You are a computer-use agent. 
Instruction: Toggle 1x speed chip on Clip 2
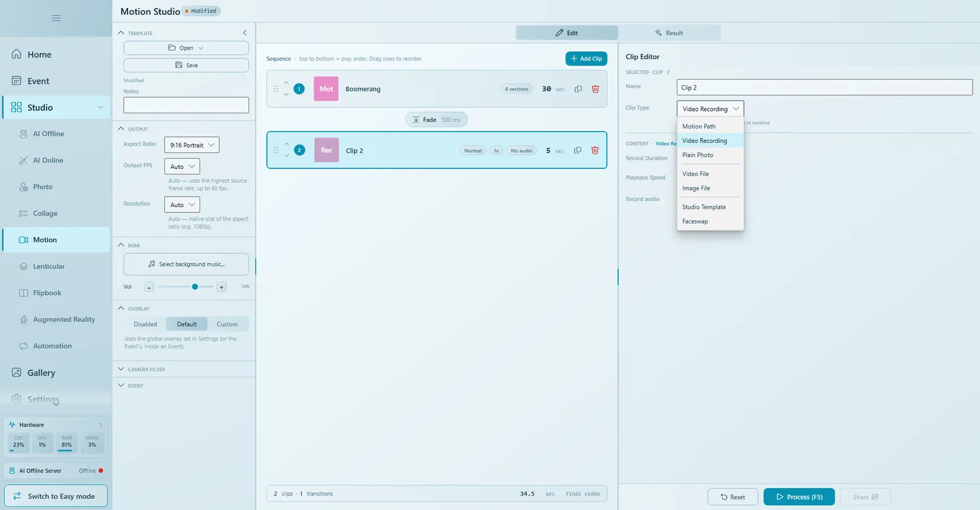[497, 151]
